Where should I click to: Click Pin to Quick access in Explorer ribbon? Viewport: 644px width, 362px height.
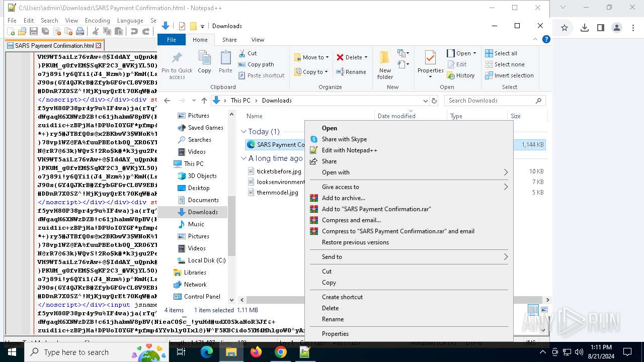coord(177,64)
